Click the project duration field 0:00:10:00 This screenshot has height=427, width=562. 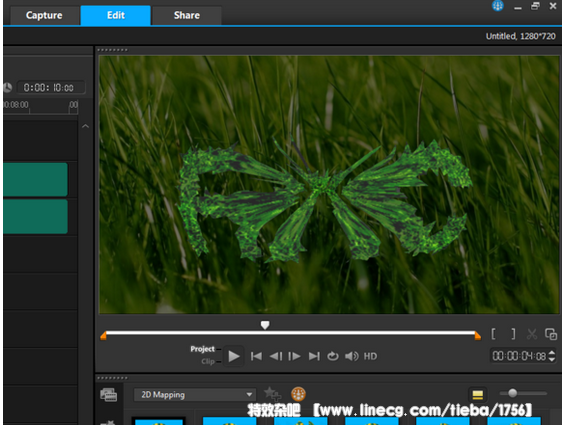click(x=51, y=87)
